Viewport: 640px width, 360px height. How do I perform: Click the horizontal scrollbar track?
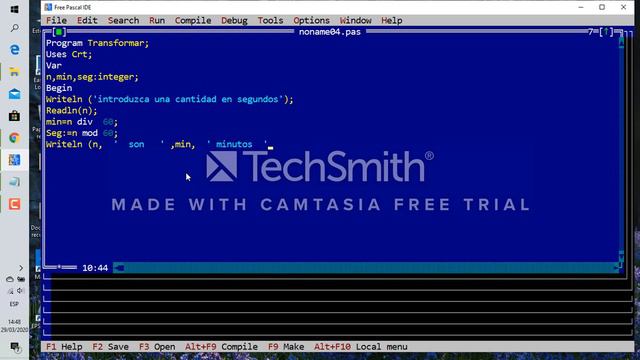369,268
